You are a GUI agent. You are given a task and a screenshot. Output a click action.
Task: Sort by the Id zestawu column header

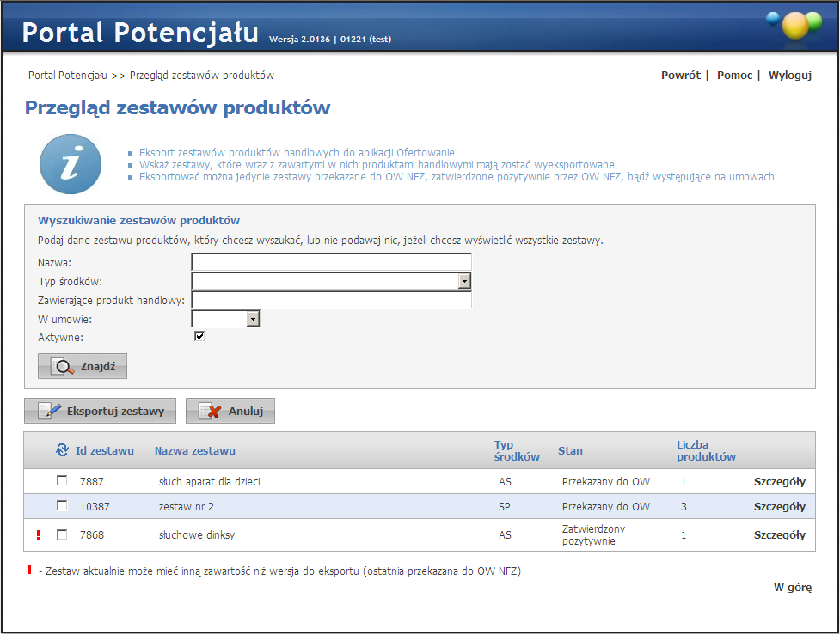click(105, 451)
